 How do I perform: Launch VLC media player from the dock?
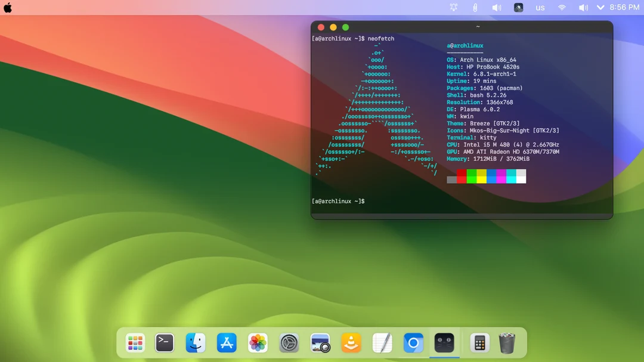351,343
